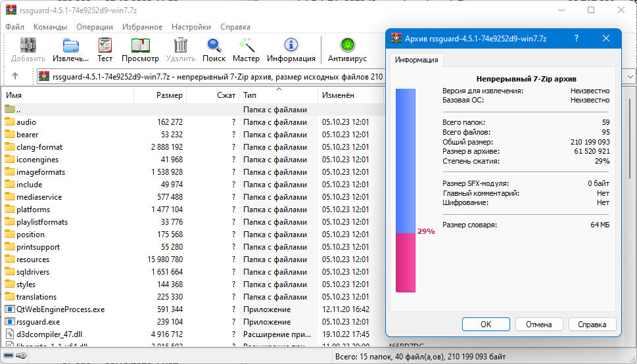Start Антивирус scan icon
The image size is (637, 364).
pos(347,45)
